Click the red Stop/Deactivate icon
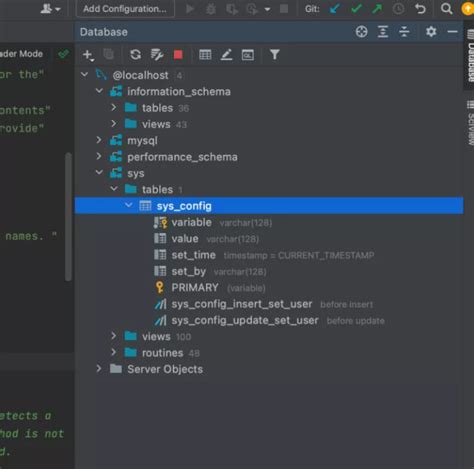This screenshot has height=469, width=474. [x=178, y=55]
